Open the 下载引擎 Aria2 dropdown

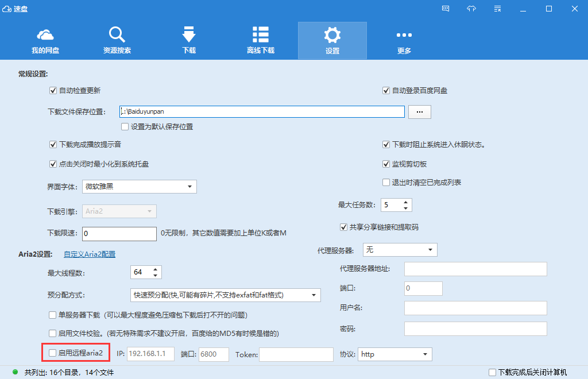[119, 211]
